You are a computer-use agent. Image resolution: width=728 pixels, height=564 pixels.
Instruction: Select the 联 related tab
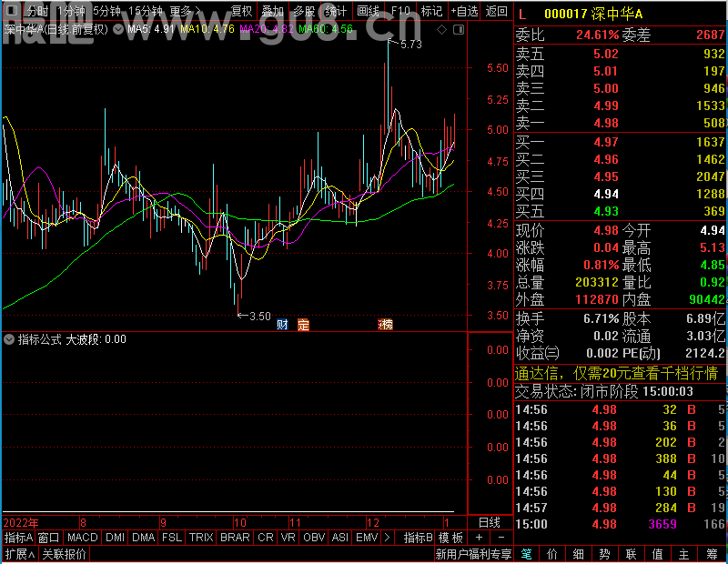pos(631,554)
